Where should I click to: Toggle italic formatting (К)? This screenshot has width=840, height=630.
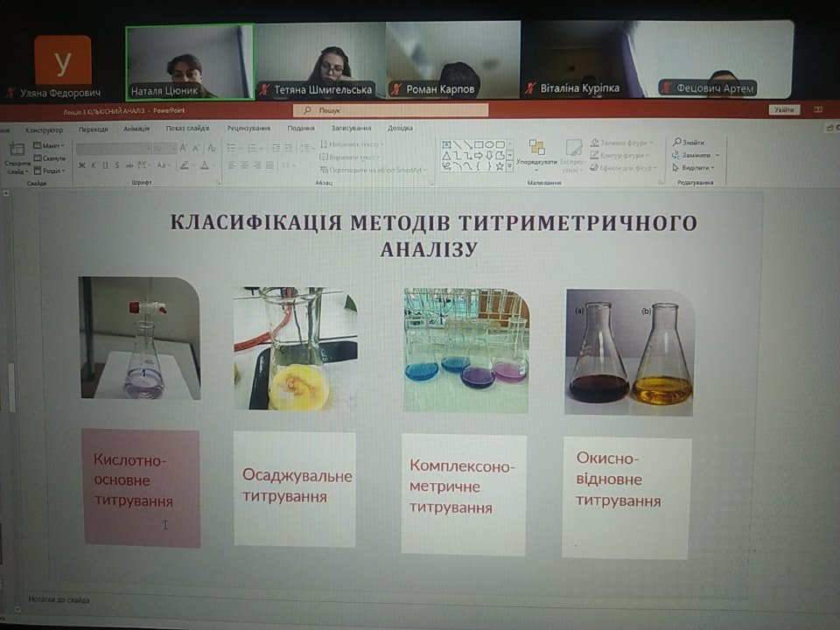click(94, 165)
